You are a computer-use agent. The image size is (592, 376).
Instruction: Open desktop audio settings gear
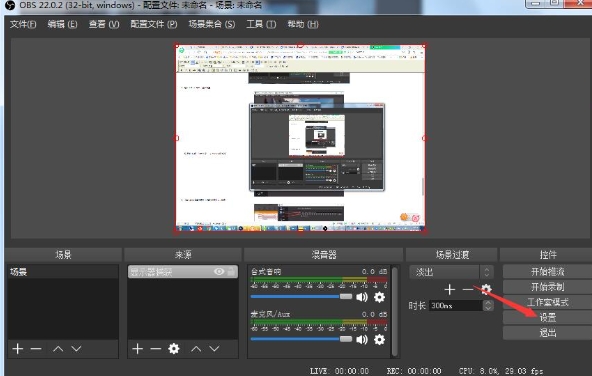pos(379,297)
